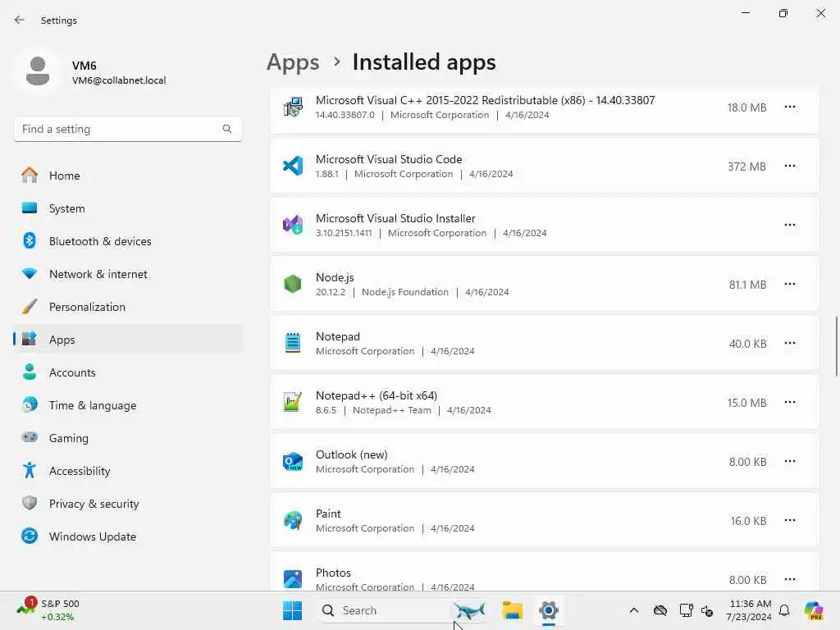Open the three-dot menu for Photos
The image size is (840, 630).
[790, 579]
